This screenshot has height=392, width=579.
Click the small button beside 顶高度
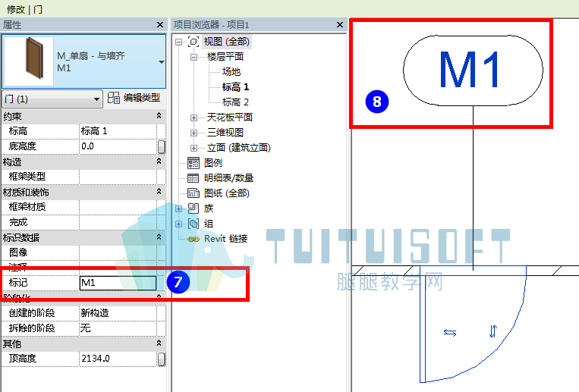[162, 359]
